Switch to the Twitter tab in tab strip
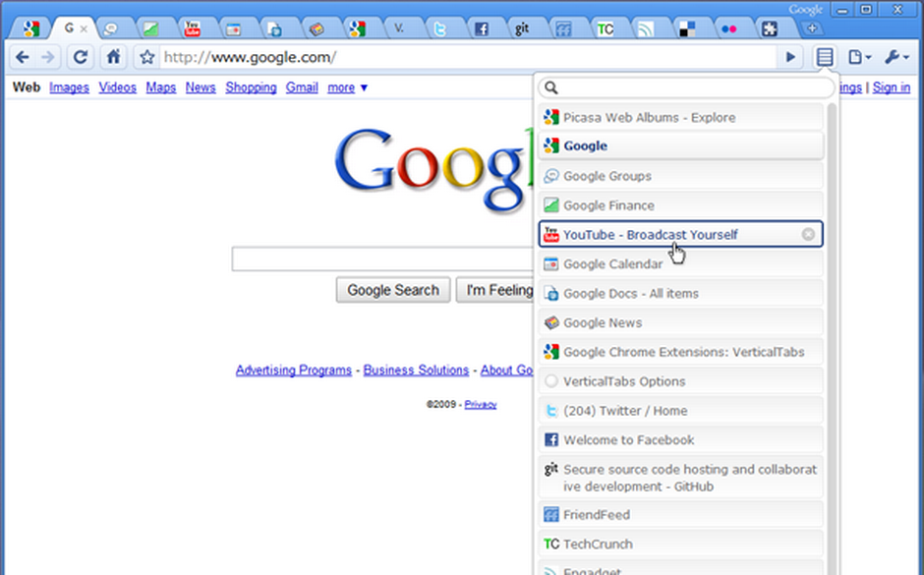Viewport: 924px width, 575px height. tap(440, 29)
